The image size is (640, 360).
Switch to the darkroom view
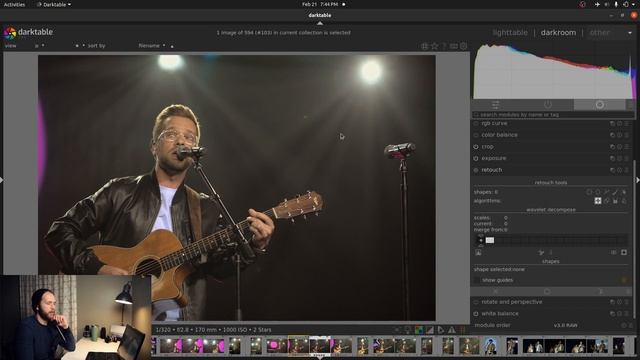558,33
